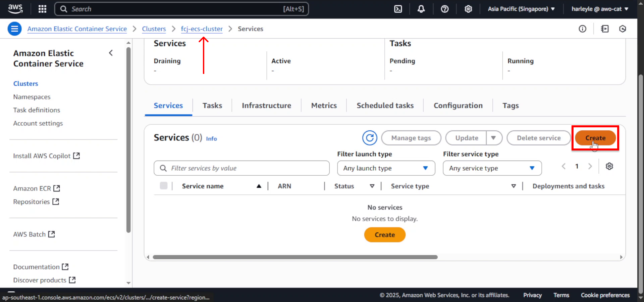Open Install AWS Copilot external link
This screenshot has width=644, height=302.
[46, 156]
